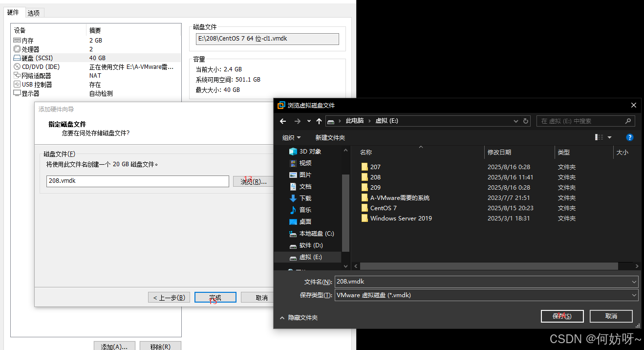Click the disk file path field in settings
This screenshot has height=350, width=644.
point(267,39)
